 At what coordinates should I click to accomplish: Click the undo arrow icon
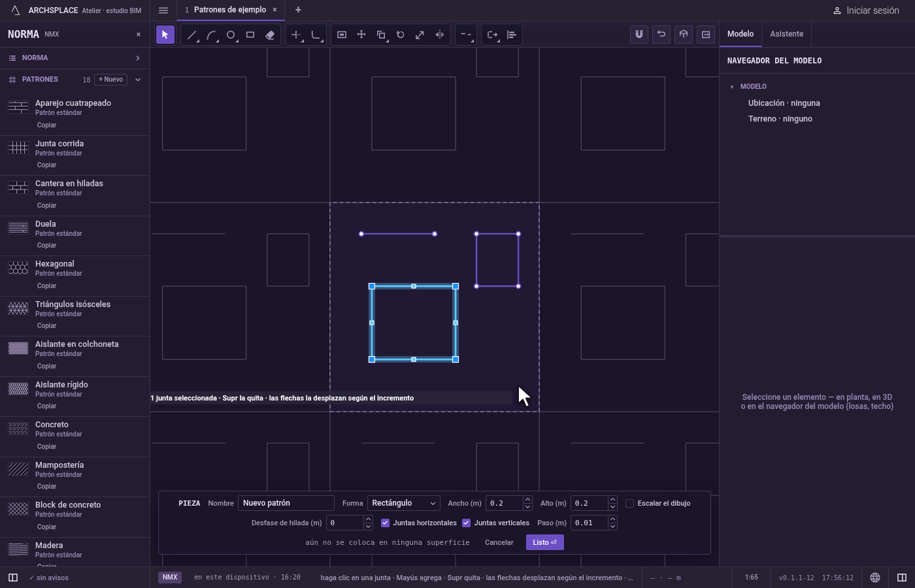[661, 35]
